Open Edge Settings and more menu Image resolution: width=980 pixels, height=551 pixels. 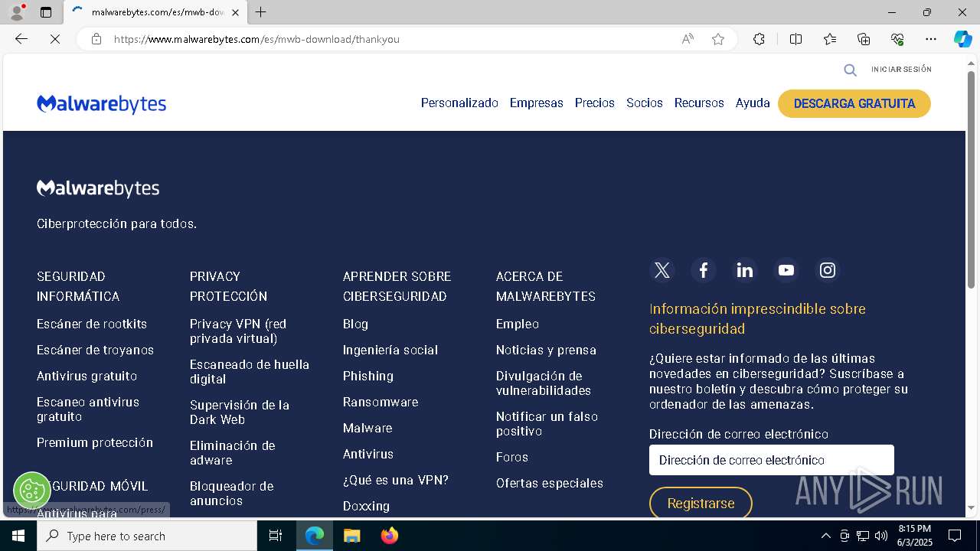[931, 39]
